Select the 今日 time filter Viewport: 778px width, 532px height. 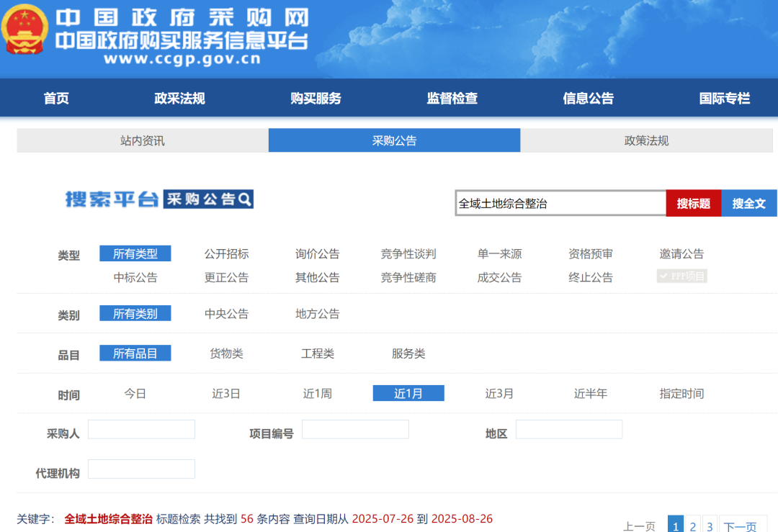coord(135,393)
